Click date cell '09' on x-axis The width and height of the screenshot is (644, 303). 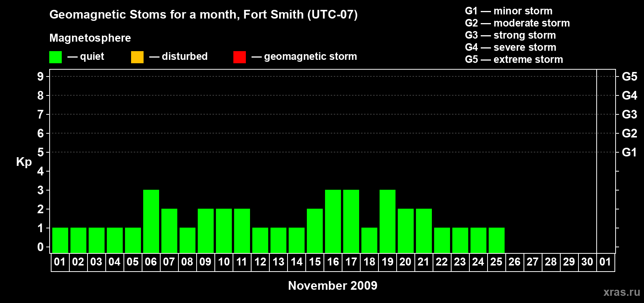point(205,262)
